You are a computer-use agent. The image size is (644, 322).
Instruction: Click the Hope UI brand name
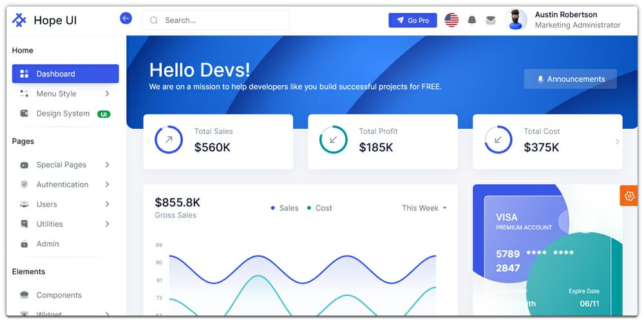[x=55, y=20]
